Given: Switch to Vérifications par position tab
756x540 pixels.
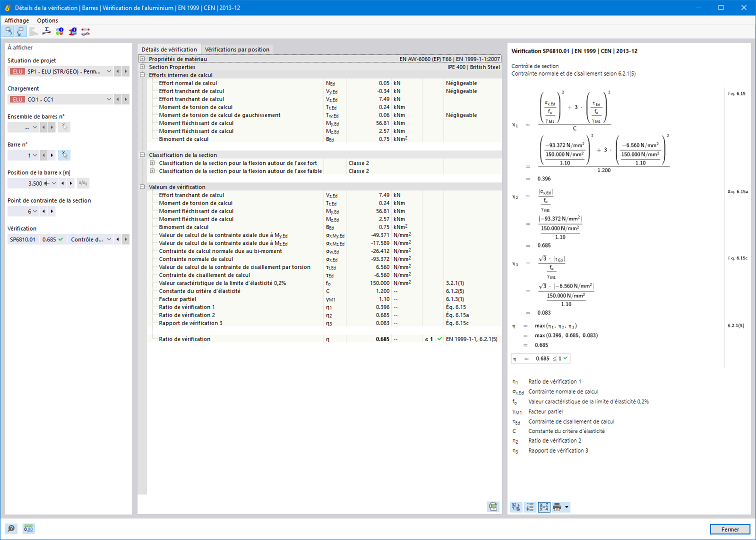Looking at the screenshot, I should 237,49.
